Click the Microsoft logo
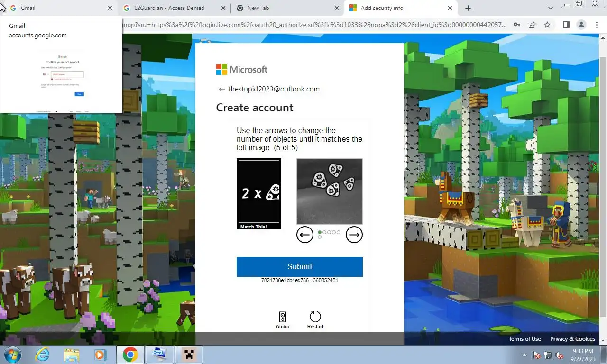Viewport: 607px width, 364px height. (x=242, y=70)
